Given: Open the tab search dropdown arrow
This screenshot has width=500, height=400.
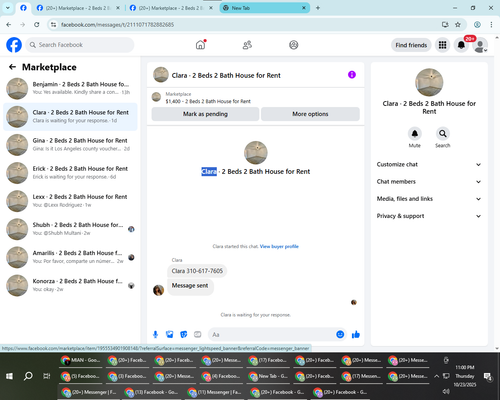Looking at the screenshot, I should [8, 8].
